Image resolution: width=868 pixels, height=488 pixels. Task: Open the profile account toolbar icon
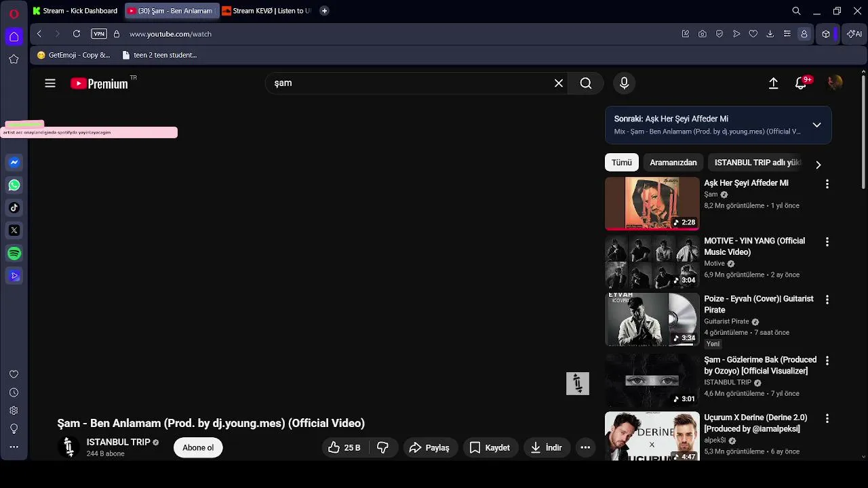pyautogui.click(x=804, y=34)
